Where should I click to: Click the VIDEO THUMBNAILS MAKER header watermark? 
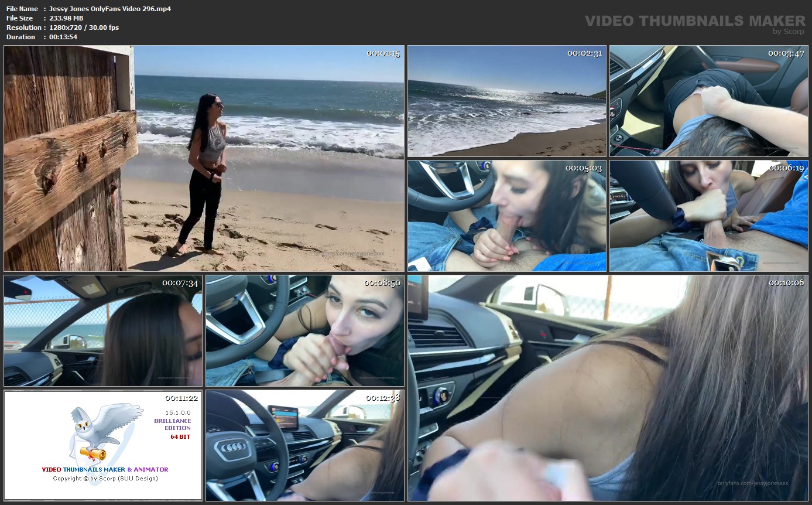[x=694, y=21]
